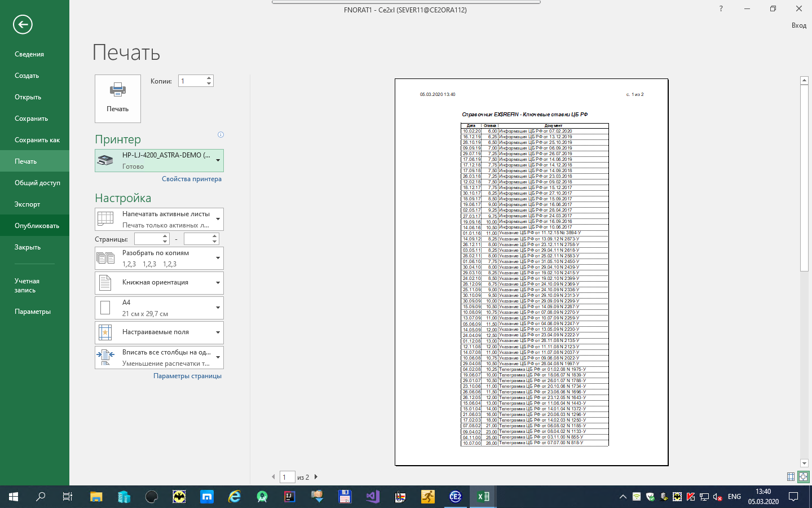The width and height of the screenshot is (812, 508).
Task: Open taskbar search magnifier
Action: click(x=41, y=497)
